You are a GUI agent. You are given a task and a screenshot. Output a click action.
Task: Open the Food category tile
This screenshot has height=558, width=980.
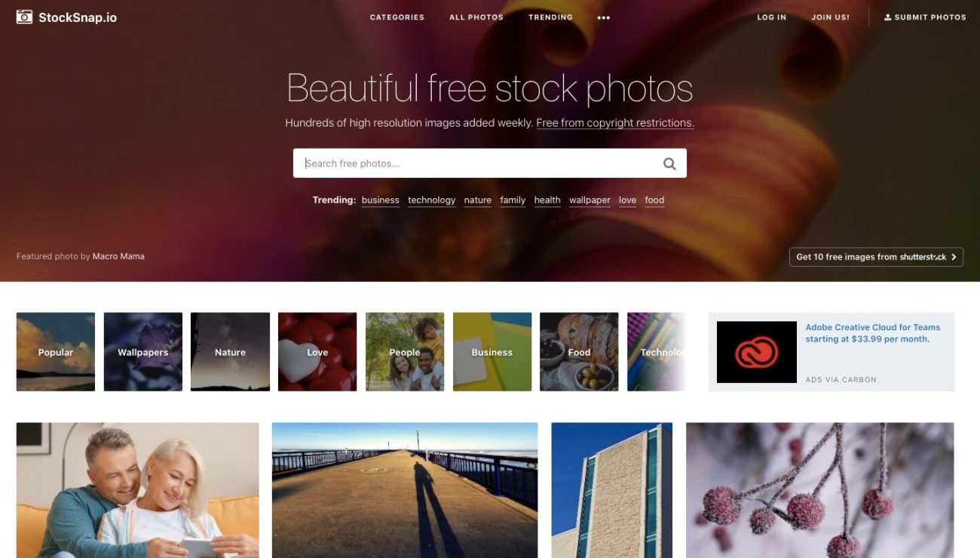tap(579, 352)
